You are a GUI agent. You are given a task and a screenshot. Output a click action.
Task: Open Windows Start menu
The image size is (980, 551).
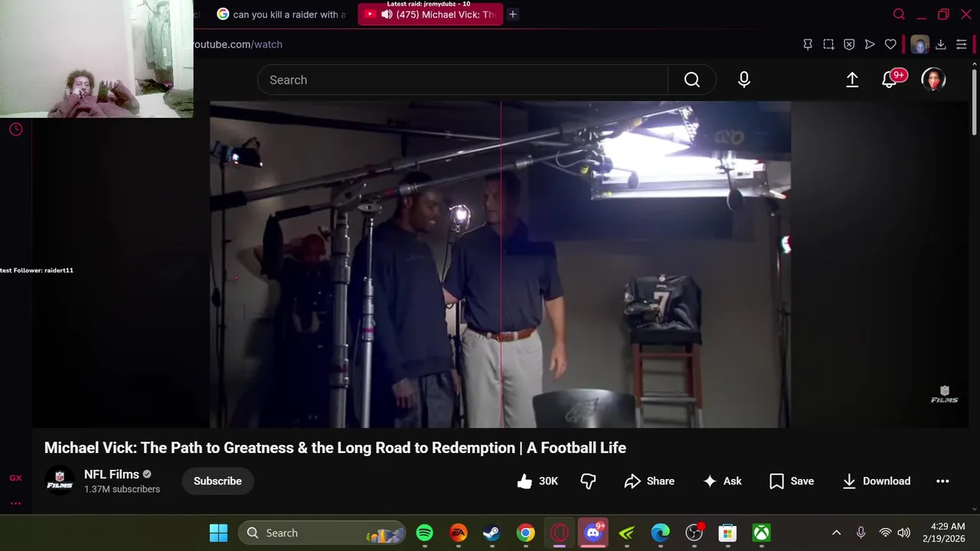click(219, 533)
